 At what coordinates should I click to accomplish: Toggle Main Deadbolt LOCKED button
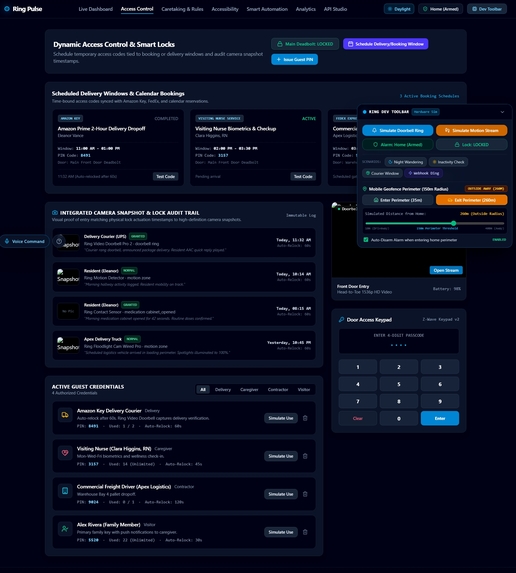pyautogui.click(x=305, y=44)
